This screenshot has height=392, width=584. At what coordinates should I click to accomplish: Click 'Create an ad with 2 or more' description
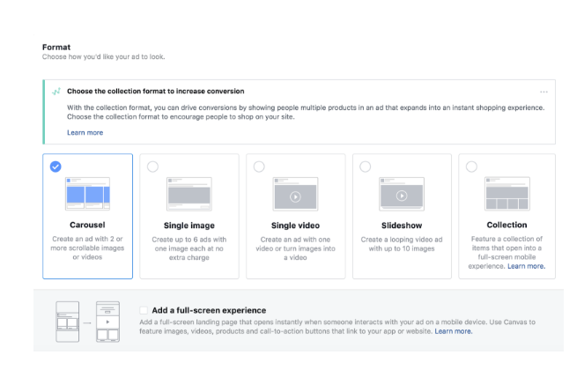point(87,248)
